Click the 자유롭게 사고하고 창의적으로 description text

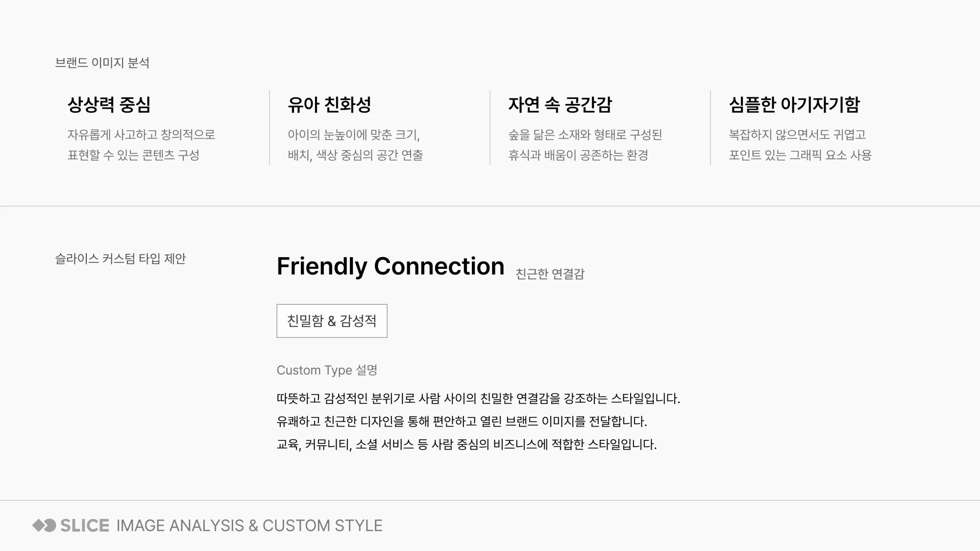(141, 135)
